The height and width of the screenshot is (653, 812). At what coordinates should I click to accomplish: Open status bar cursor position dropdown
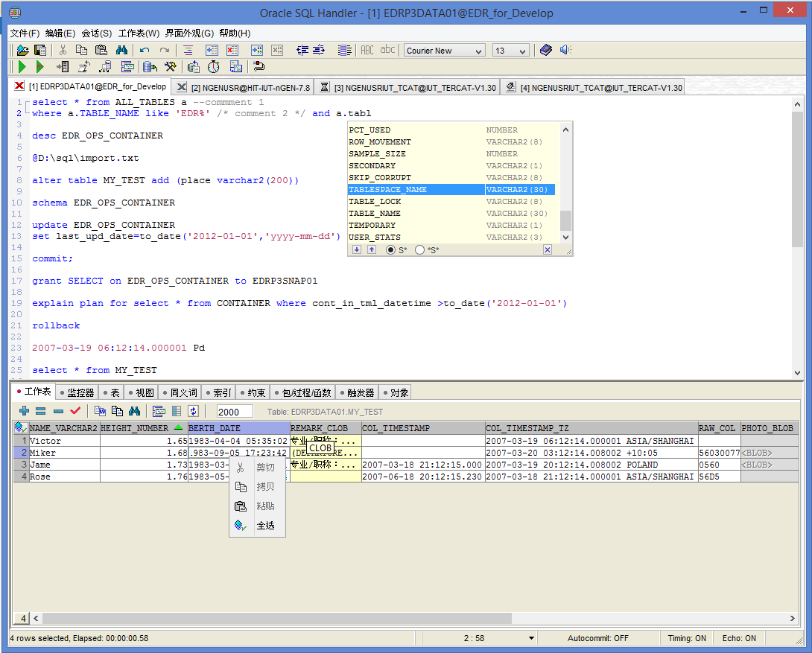point(531,638)
